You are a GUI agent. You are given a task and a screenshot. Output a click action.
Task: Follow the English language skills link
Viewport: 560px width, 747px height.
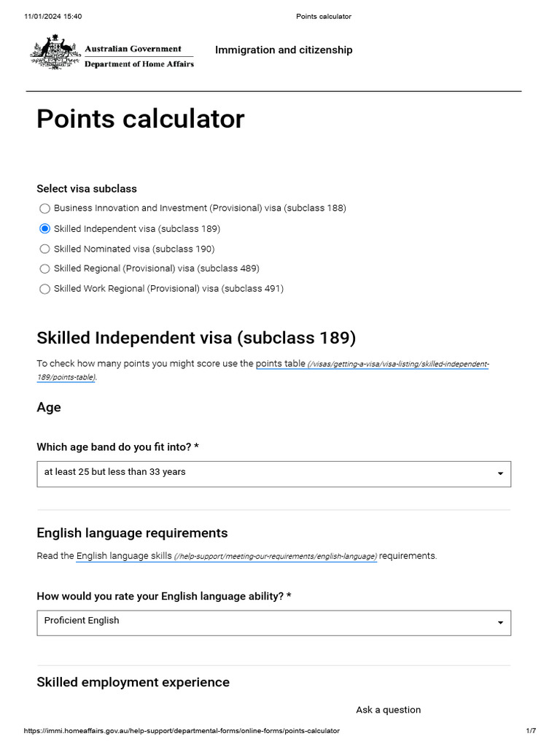point(124,556)
